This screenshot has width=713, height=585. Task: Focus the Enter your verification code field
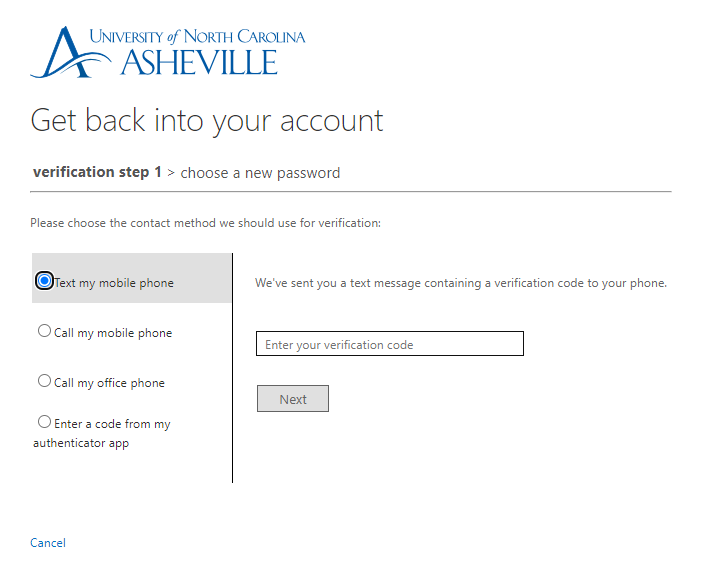pos(389,344)
